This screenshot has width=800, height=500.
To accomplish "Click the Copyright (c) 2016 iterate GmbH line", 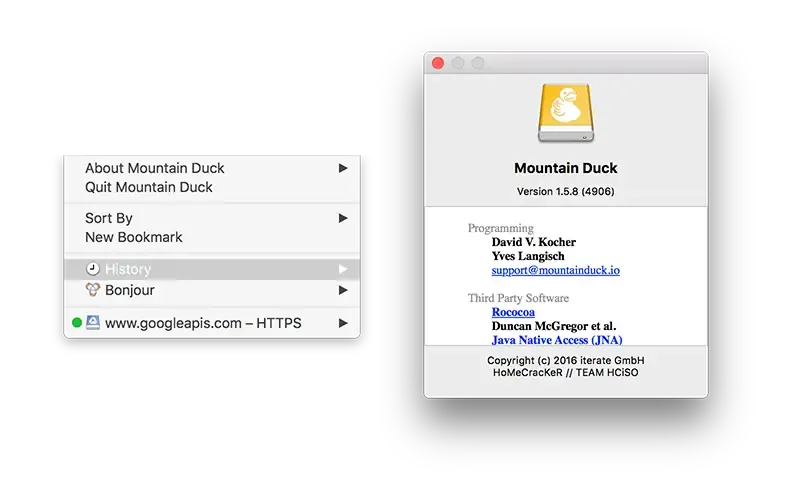I will (566, 360).
